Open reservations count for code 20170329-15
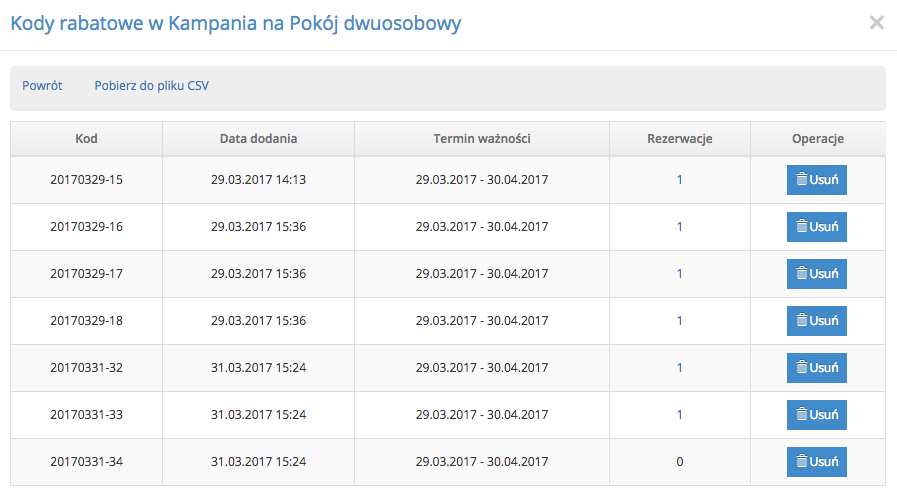 (680, 180)
